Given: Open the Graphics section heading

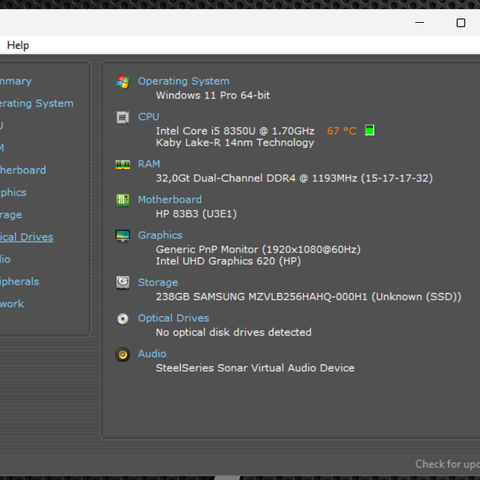Looking at the screenshot, I should point(160,235).
